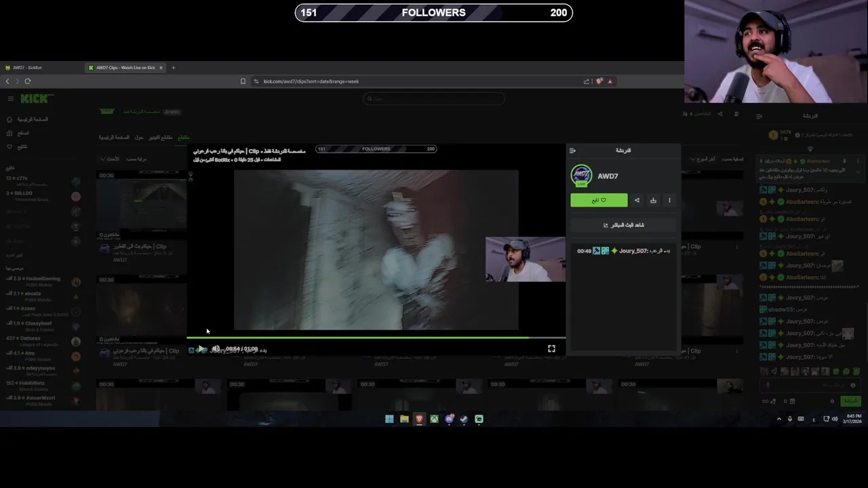Open a new browser tab
Viewport: 868px width, 488px height.
click(x=173, y=68)
